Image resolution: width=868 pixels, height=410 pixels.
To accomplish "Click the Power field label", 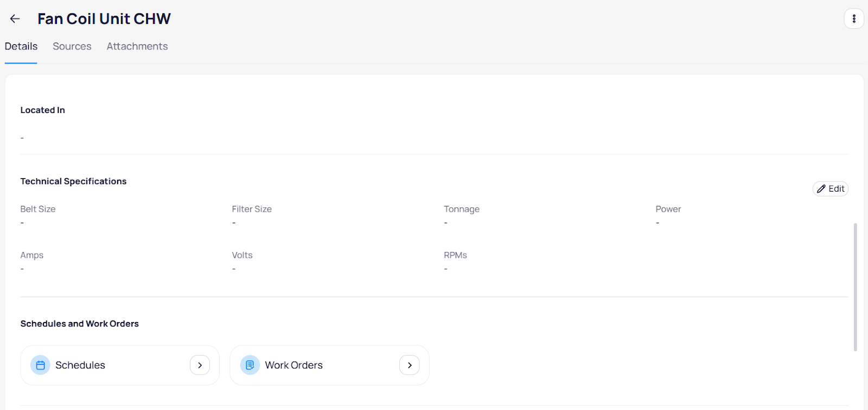I will (668, 209).
